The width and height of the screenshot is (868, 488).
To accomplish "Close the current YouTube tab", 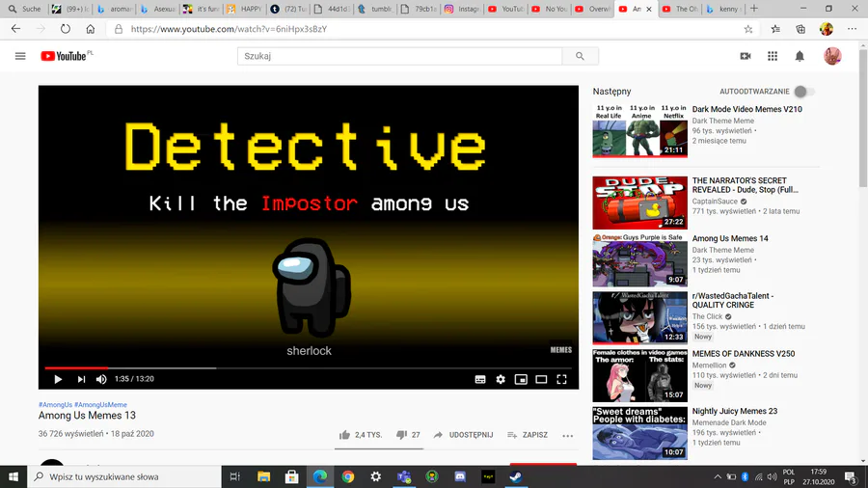I will point(649,9).
